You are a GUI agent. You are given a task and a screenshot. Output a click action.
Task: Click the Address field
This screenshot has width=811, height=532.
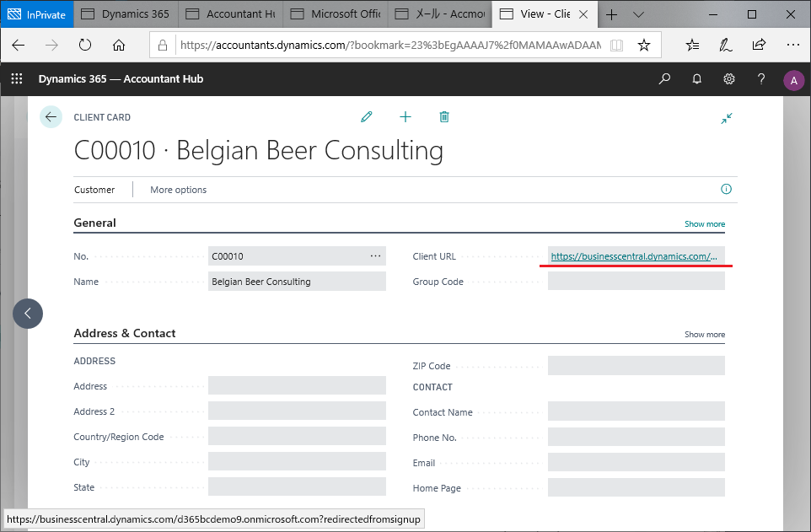pyautogui.click(x=297, y=386)
